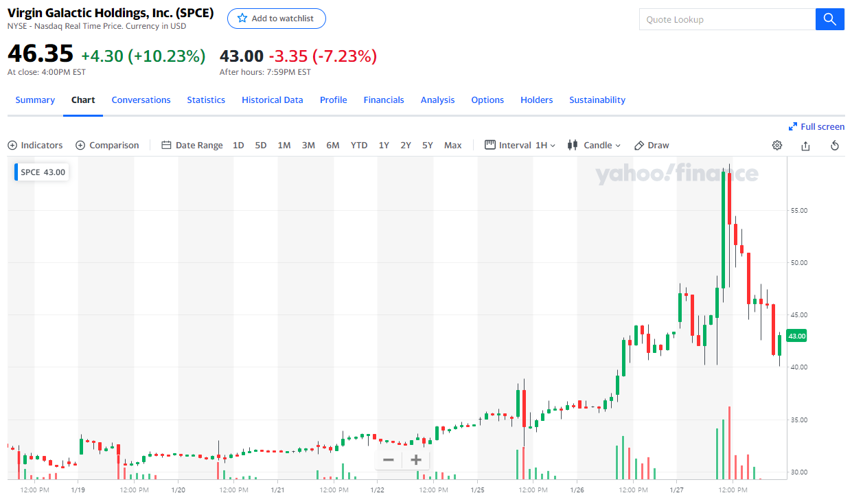The height and width of the screenshot is (504, 852).
Task: Click the SPCE 43.00 chart legend label
Action: click(x=43, y=172)
